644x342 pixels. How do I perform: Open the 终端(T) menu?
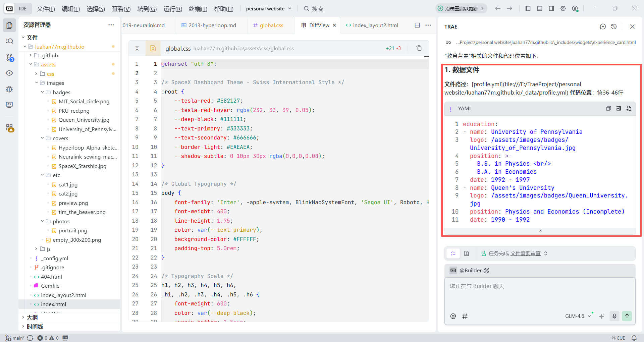[198, 9]
